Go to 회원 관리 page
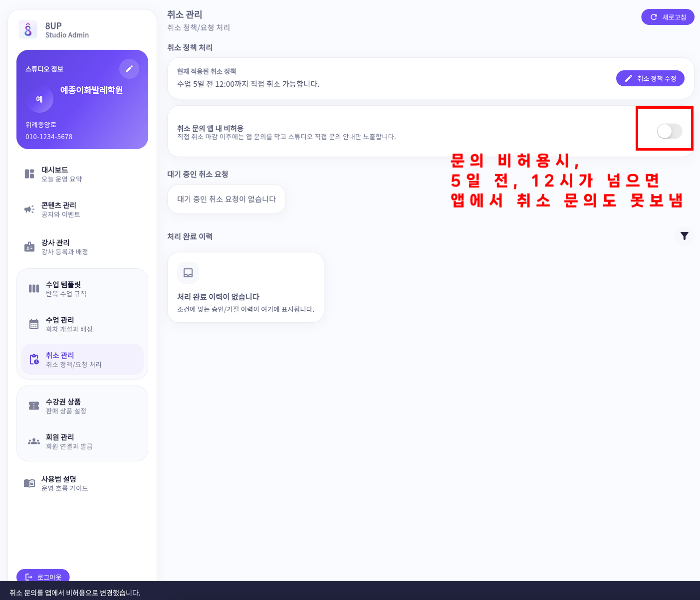The image size is (700, 600). coord(82,441)
